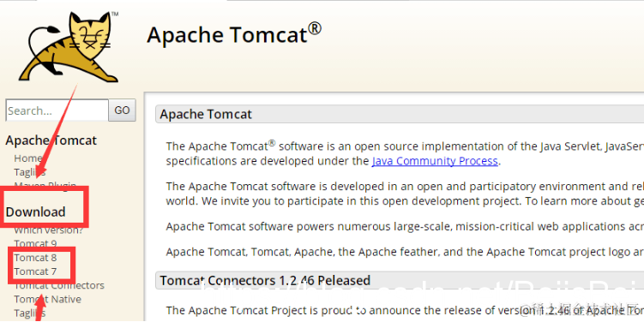
Task: Focus the Search input field
Action: coord(57,110)
